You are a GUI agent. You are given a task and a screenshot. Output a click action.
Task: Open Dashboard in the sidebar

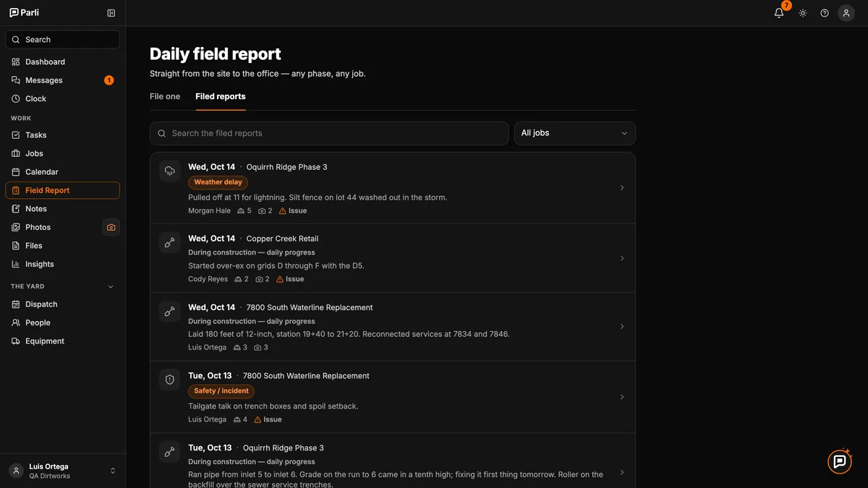pyautogui.click(x=62, y=62)
